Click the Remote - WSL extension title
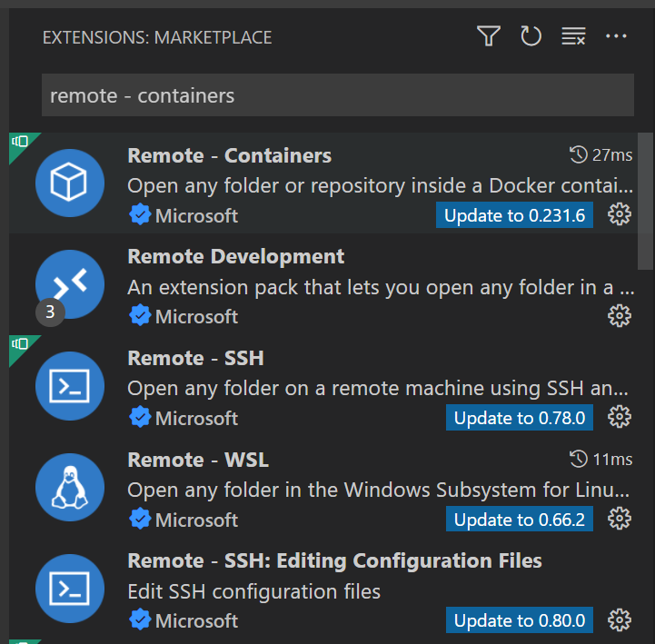Screen dimensions: 655x644 point(198,459)
